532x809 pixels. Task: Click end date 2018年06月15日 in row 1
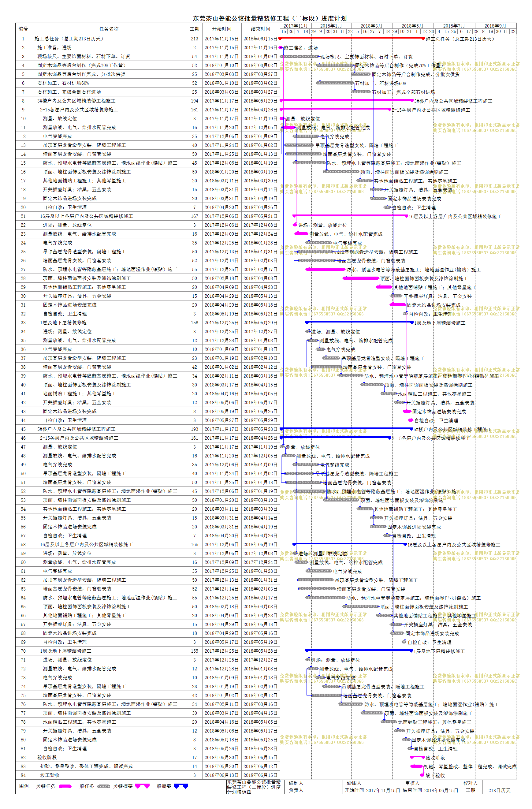[261, 39]
